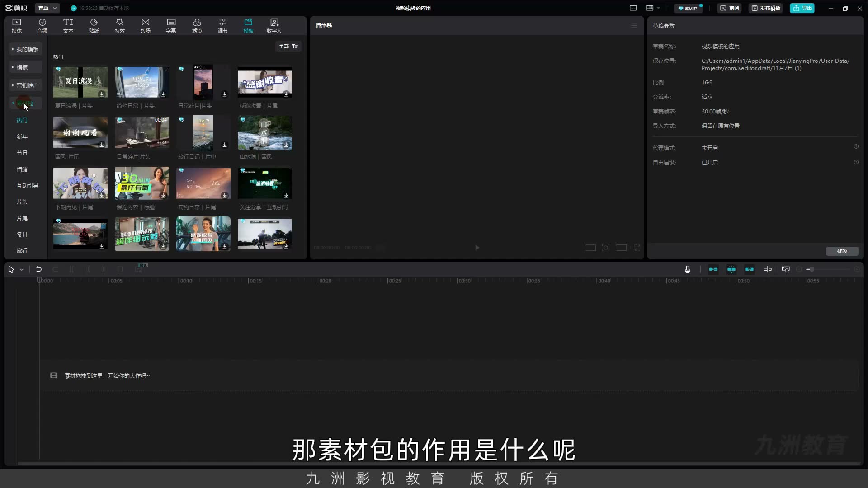Open the 媒体 (Media) panel

17,26
